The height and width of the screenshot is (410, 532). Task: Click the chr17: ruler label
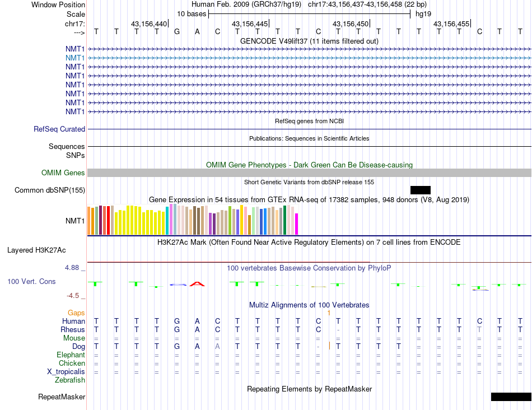click(x=75, y=24)
